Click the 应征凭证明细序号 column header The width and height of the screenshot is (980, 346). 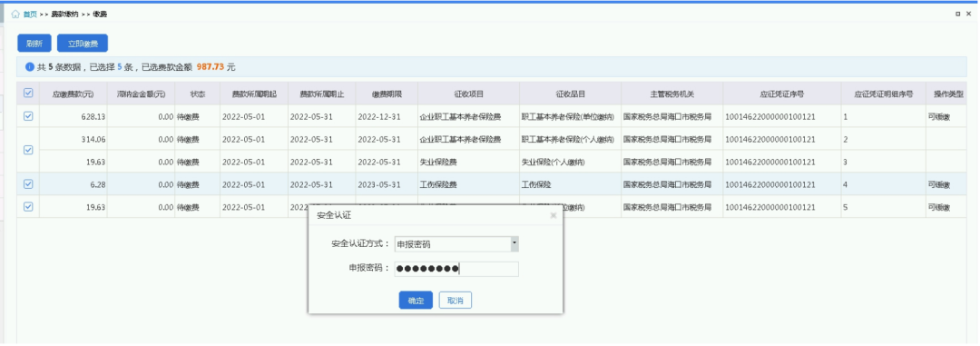click(883, 94)
